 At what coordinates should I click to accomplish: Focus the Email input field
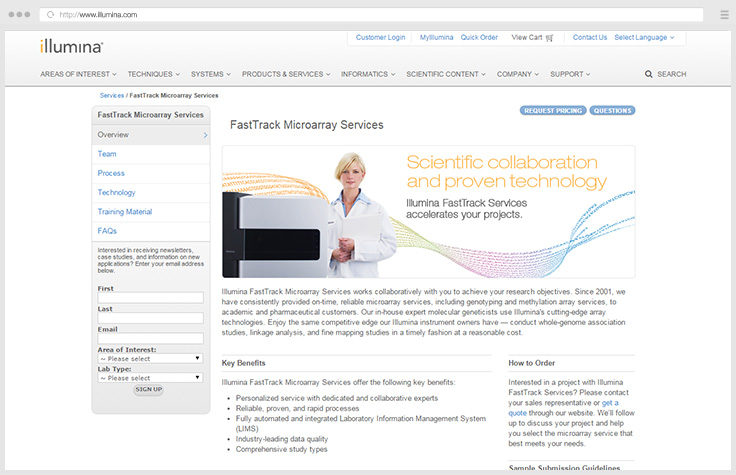coord(150,338)
